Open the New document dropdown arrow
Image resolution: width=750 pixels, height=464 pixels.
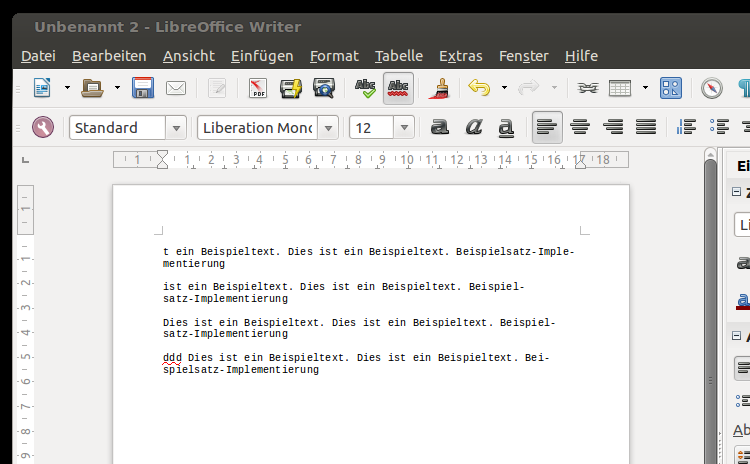click(x=67, y=88)
